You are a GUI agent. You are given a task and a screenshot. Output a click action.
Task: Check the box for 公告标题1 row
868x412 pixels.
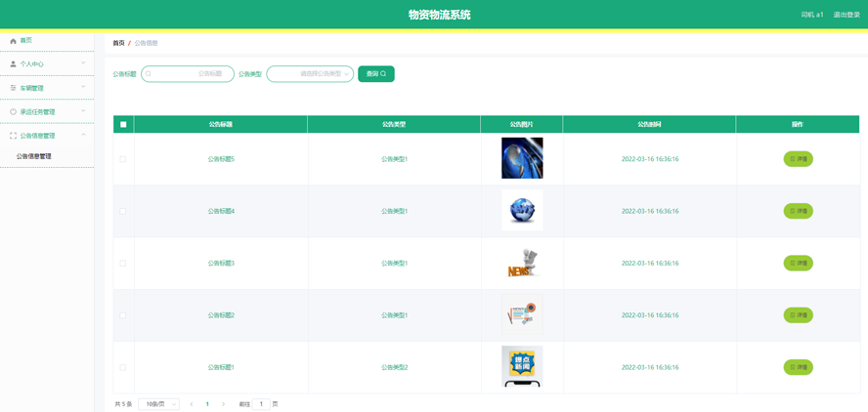tap(123, 367)
